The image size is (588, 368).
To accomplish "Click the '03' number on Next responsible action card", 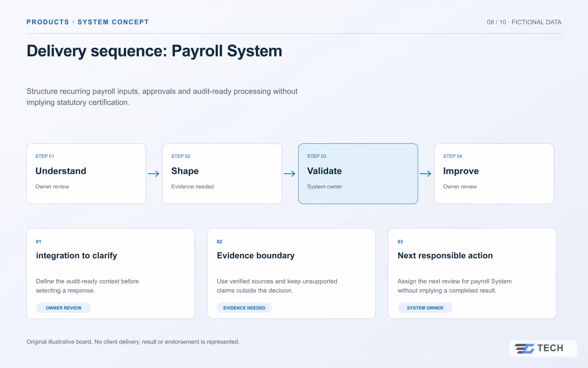I will [x=400, y=242].
